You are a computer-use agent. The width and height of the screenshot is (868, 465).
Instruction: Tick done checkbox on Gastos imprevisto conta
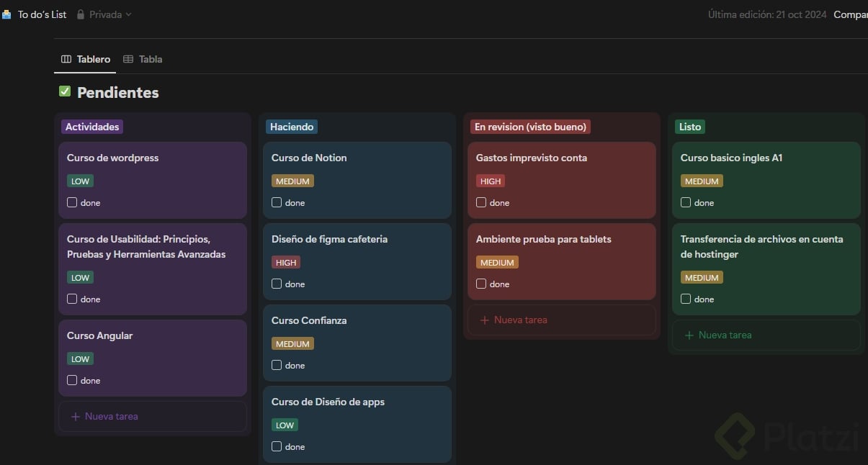pyautogui.click(x=481, y=202)
